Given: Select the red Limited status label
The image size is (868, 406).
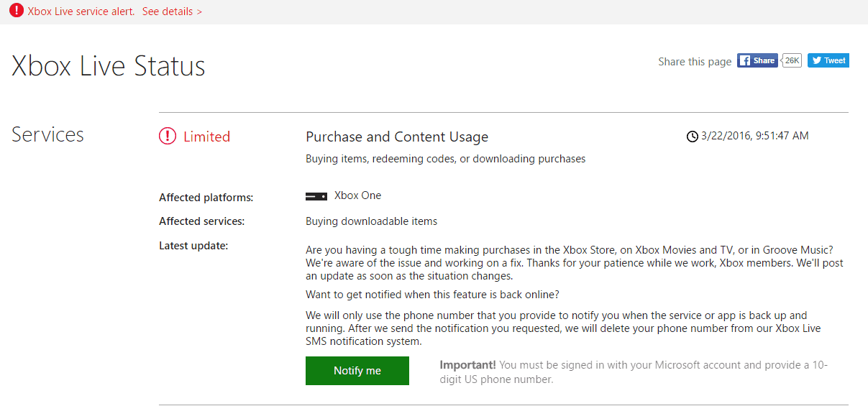Looking at the screenshot, I should click(x=206, y=137).
